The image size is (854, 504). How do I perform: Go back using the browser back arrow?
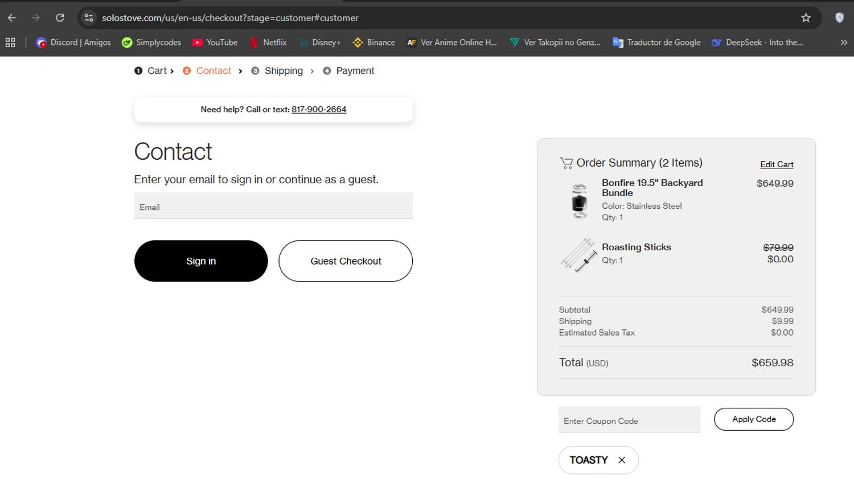pos(12,18)
